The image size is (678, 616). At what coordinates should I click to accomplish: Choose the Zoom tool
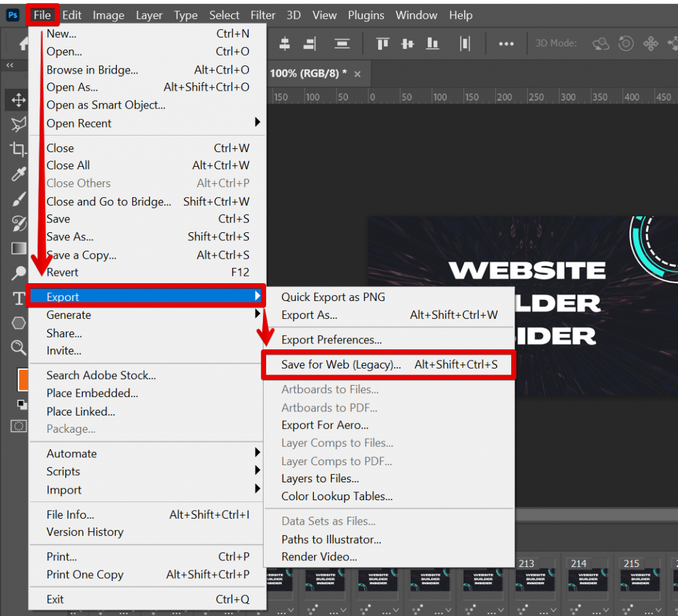(x=18, y=346)
